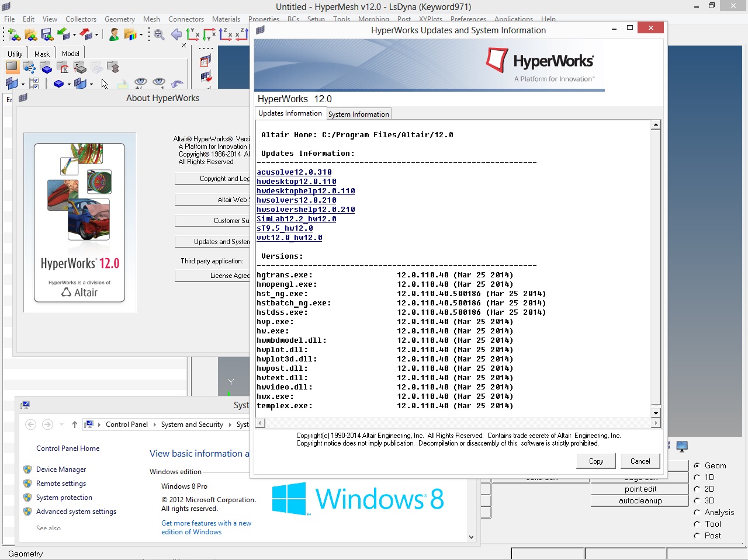Click the checklist configuration browser icon
The image size is (748, 560).
[34, 84]
